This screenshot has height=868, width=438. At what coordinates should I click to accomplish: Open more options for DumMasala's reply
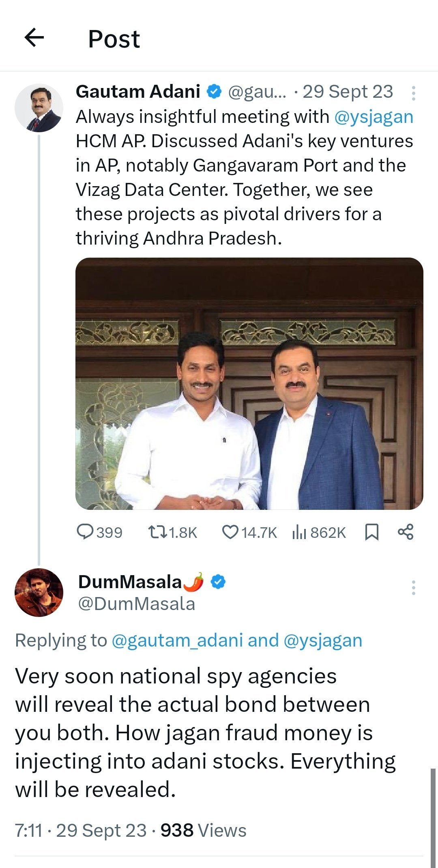[413, 587]
